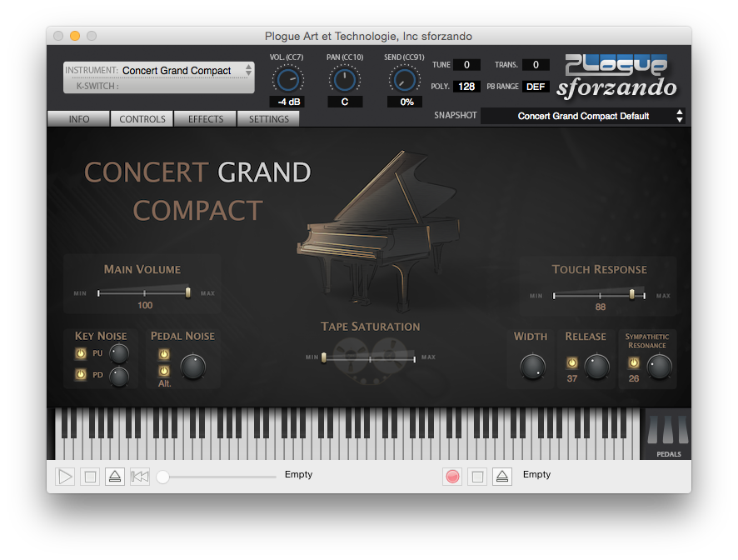Click the red record button

coord(452,477)
